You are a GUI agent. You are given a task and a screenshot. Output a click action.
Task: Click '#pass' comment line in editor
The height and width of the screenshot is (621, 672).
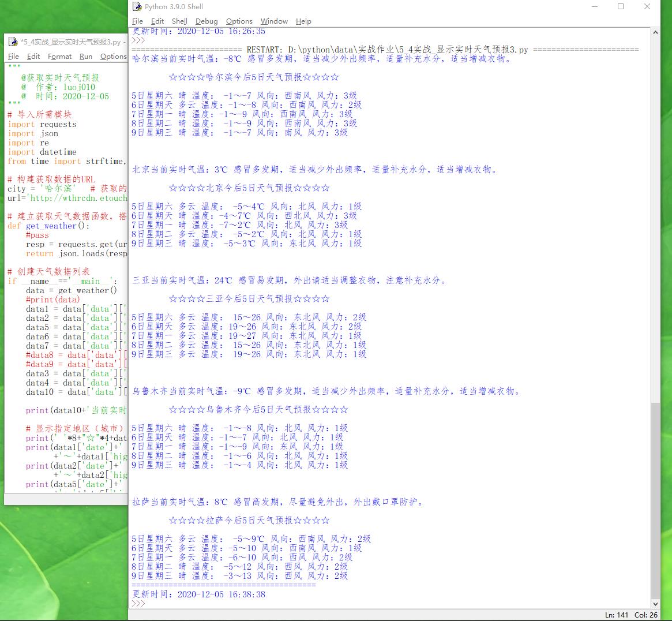[37, 235]
